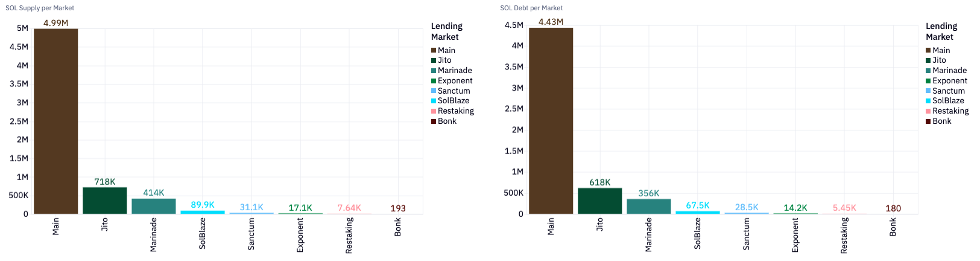Click the 414K Marinade supply bar
This screenshot has width=980, height=261.
point(154,206)
